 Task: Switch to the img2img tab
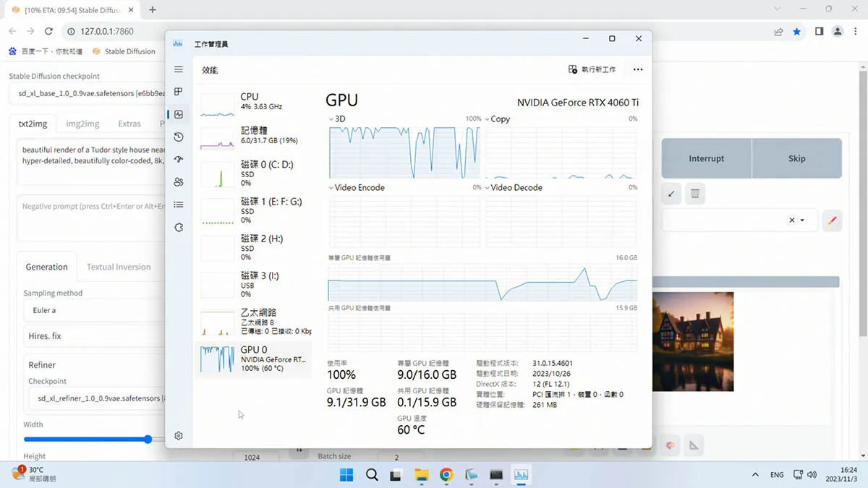point(82,124)
